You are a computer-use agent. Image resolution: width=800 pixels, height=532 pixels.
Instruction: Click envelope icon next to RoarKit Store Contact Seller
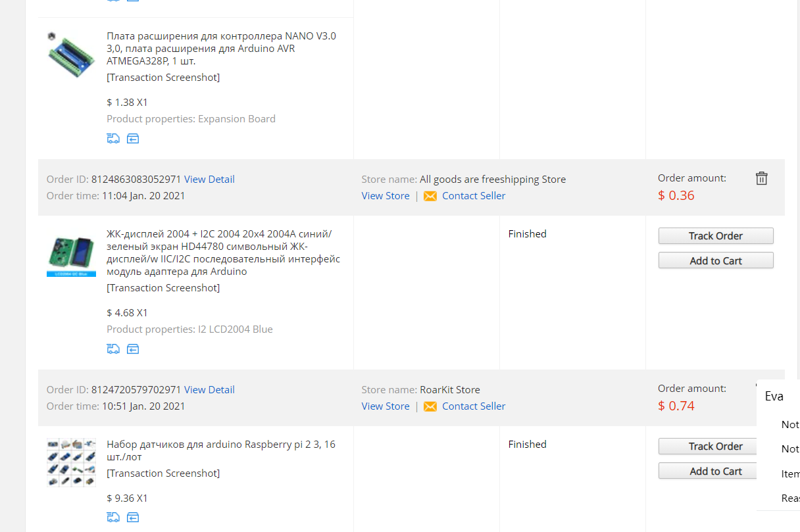(430, 406)
